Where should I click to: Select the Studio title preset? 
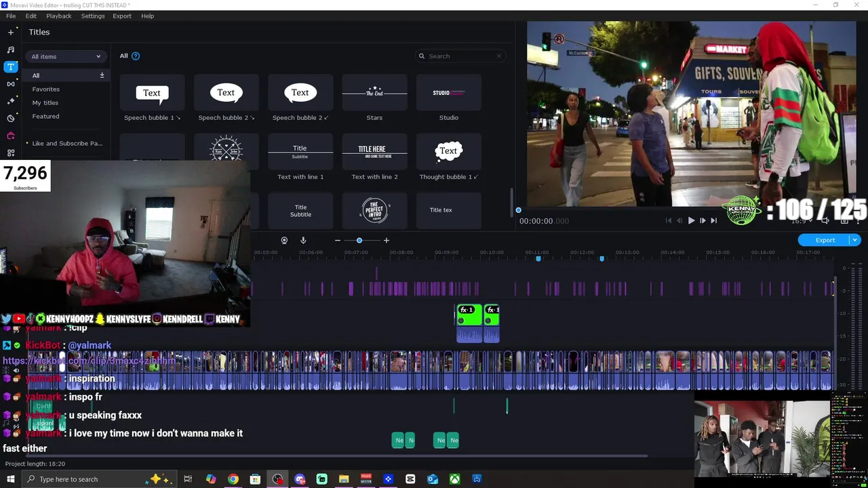pos(448,93)
